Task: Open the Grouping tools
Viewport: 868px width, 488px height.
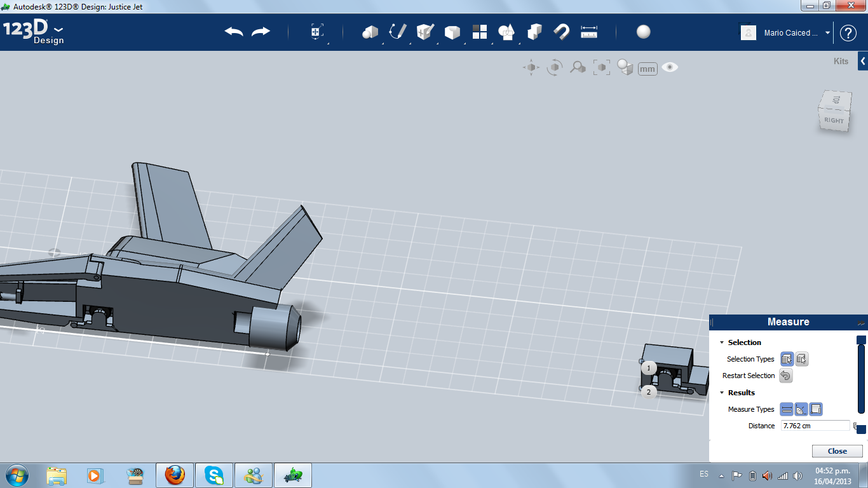Action: (x=506, y=32)
